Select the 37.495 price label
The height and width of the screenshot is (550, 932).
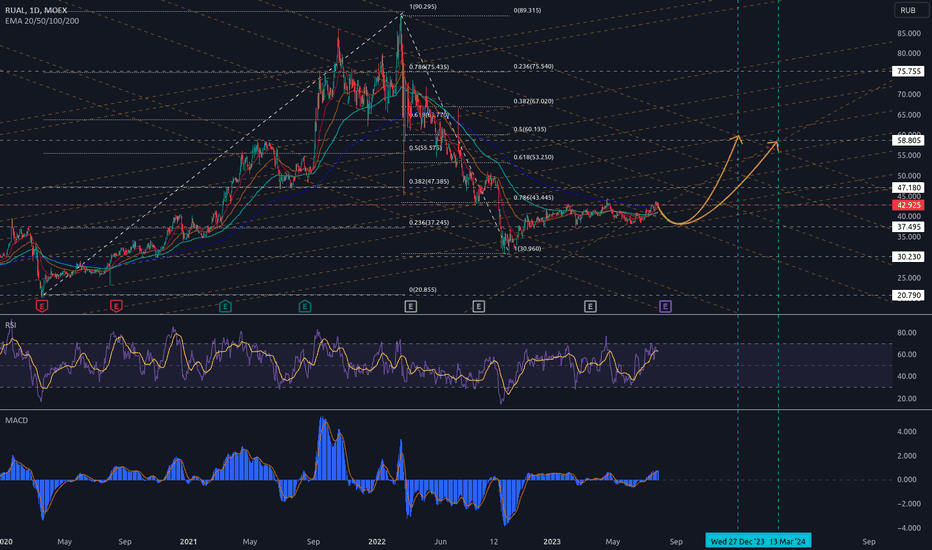click(908, 227)
